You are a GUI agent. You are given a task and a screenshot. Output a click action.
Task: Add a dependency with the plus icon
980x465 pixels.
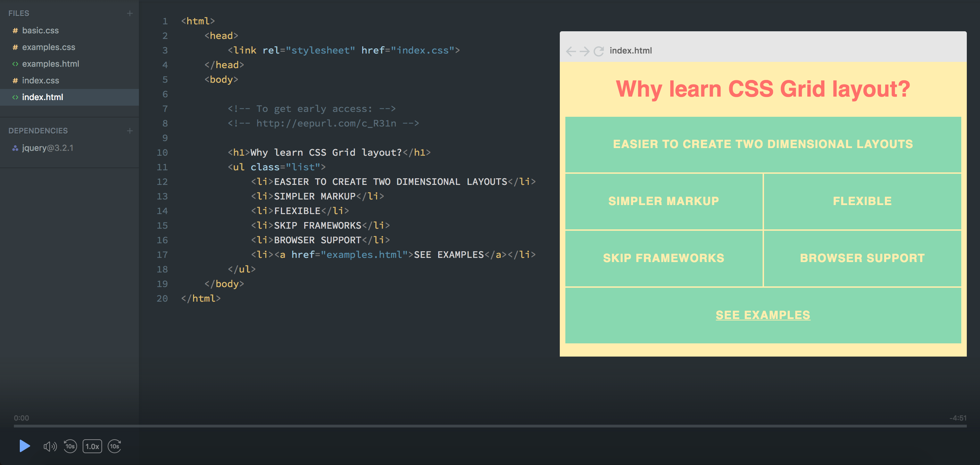point(130,130)
